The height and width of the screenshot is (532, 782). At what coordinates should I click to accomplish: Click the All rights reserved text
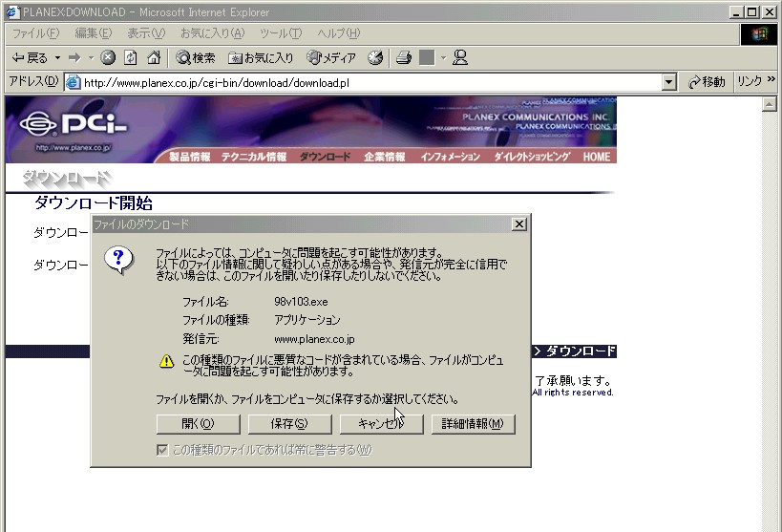click(573, 393)
